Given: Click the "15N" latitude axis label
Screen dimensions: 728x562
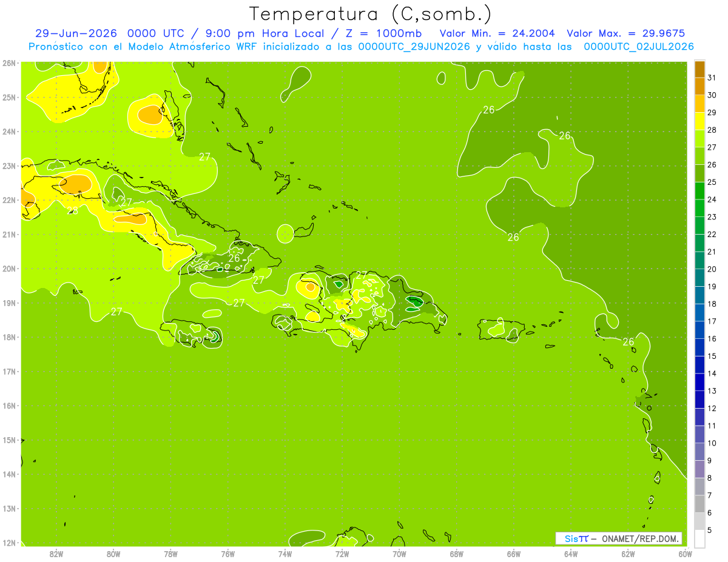Looking at the screenshot, I should pyautogui.click(x=8, y=440).
